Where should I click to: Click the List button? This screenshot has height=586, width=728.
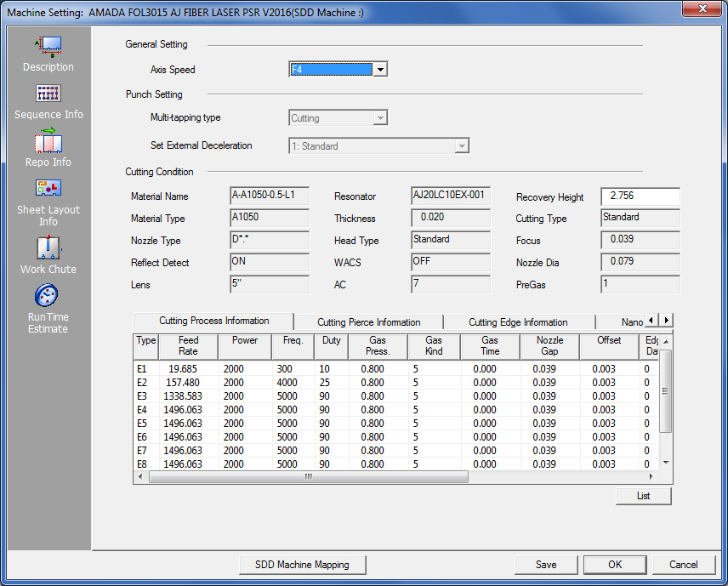[x=644, y=496]
